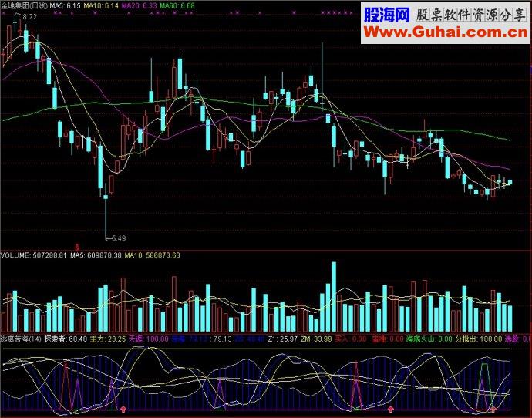Screen dimensions: 532x418
Task: Select the 主力: 23.25 value
Action: pyautogui.click(x=107, y=339)
